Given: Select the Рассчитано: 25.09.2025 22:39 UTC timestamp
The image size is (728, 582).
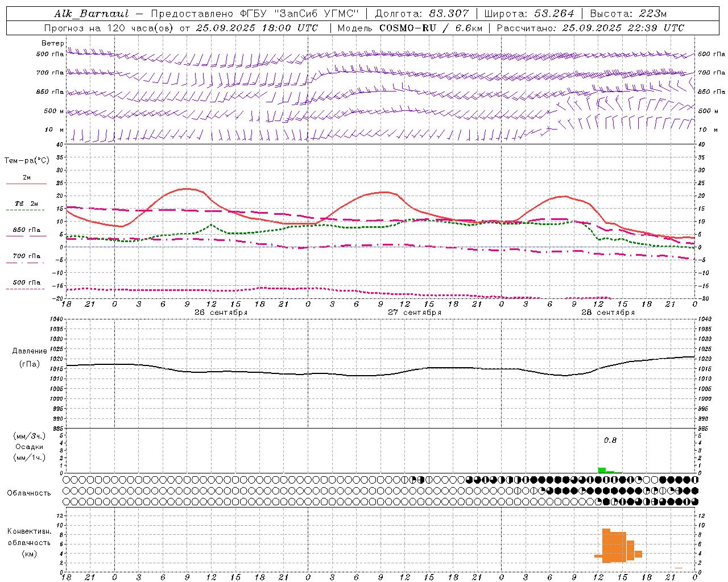Looking at the screenshot, I should coord(590,28).
